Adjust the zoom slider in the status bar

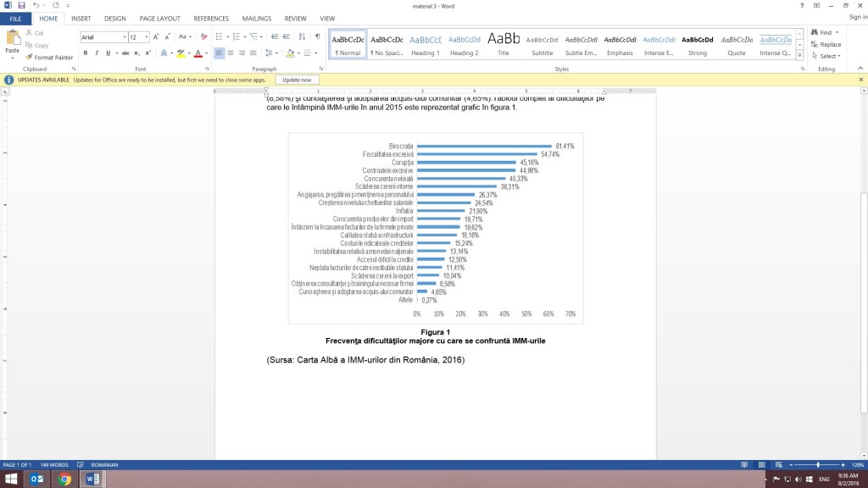(818, 465)
